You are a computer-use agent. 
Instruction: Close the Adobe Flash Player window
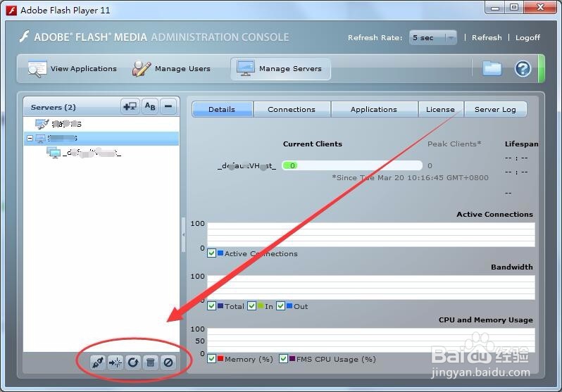540,8
